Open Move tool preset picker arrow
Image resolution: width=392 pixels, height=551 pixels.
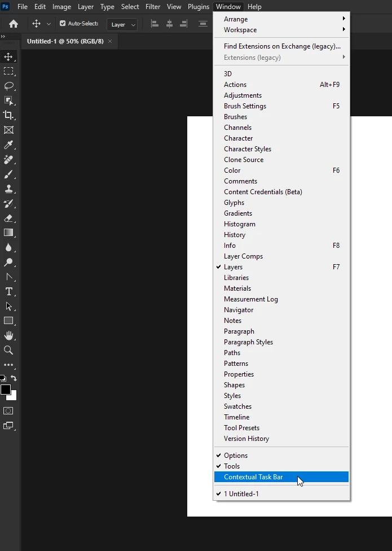coord(49,24)
